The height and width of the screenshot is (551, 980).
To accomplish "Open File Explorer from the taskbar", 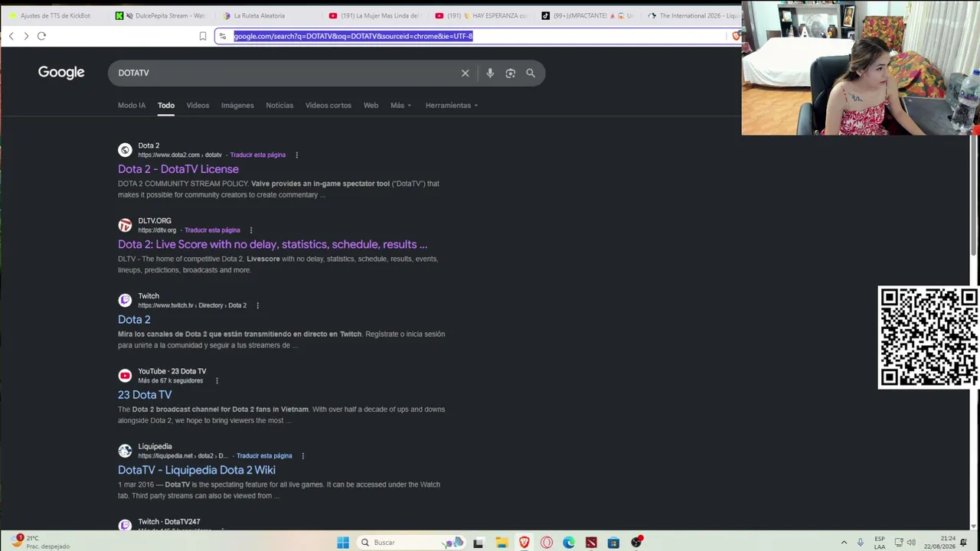I will point(501,543).
